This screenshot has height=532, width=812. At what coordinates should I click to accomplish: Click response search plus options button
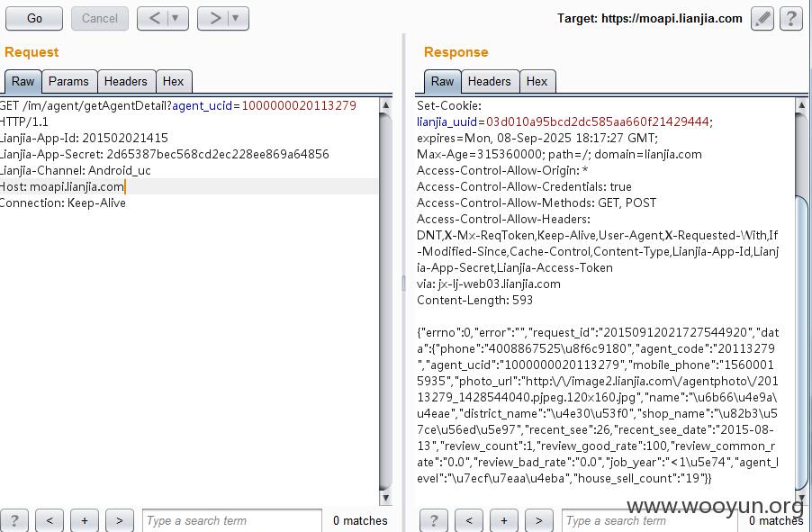click(x=504, y=520)
